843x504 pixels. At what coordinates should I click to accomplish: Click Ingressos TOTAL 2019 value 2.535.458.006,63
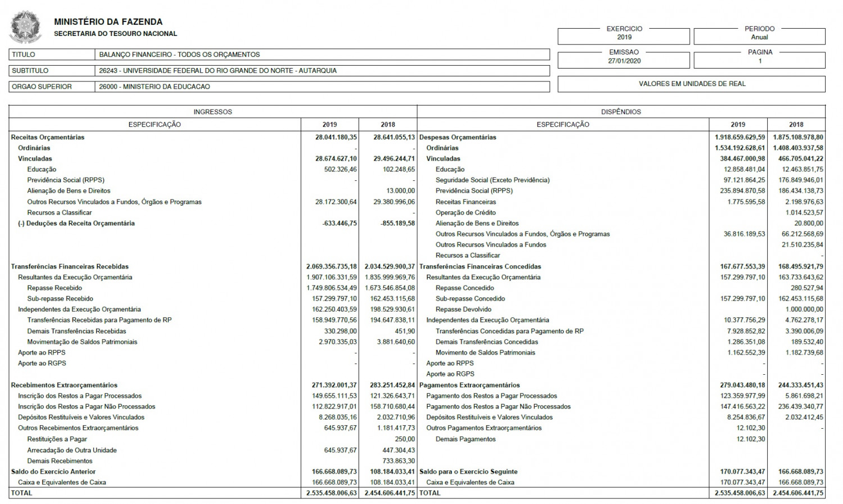click(332, 493)
